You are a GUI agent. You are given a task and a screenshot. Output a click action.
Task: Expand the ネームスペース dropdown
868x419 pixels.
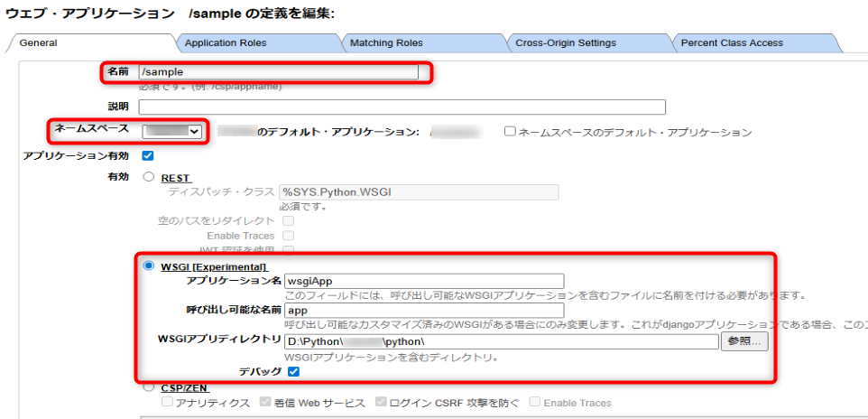[x=173, y=132]
